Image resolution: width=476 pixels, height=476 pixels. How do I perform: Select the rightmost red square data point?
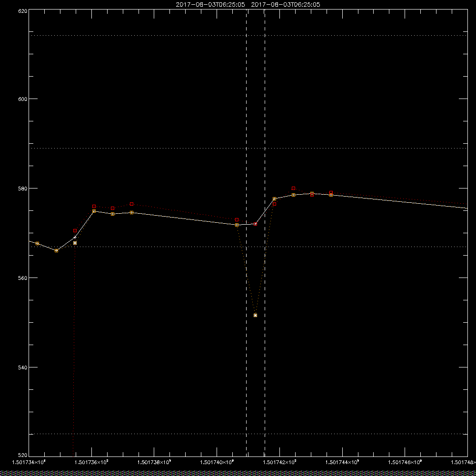pos(331,193)
